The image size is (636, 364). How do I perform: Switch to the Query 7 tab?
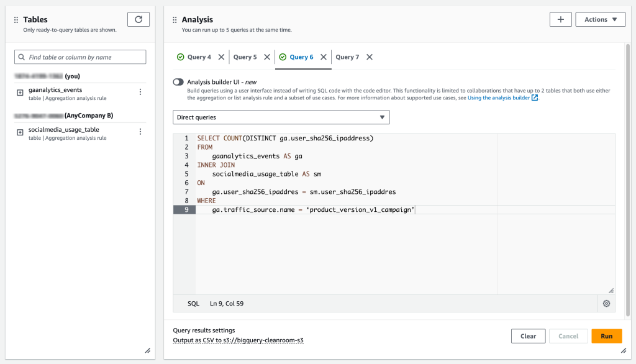tap(347, 57)
